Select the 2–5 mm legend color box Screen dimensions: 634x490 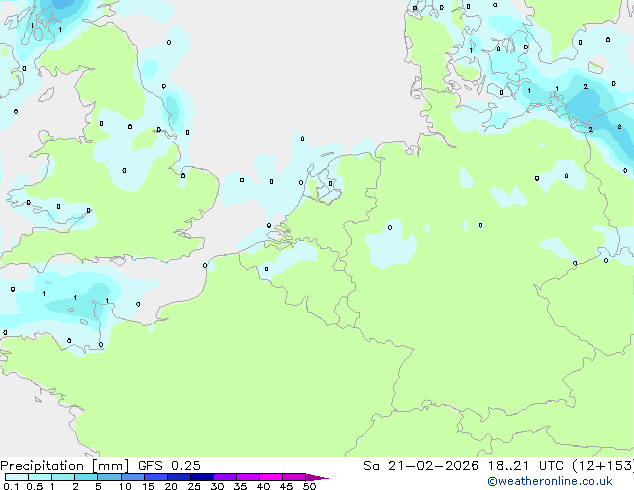click(86, 477)
